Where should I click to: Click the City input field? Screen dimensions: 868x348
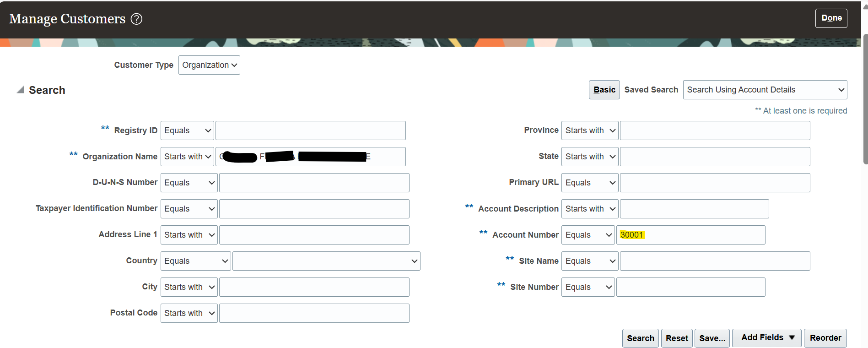click(314, 287)
